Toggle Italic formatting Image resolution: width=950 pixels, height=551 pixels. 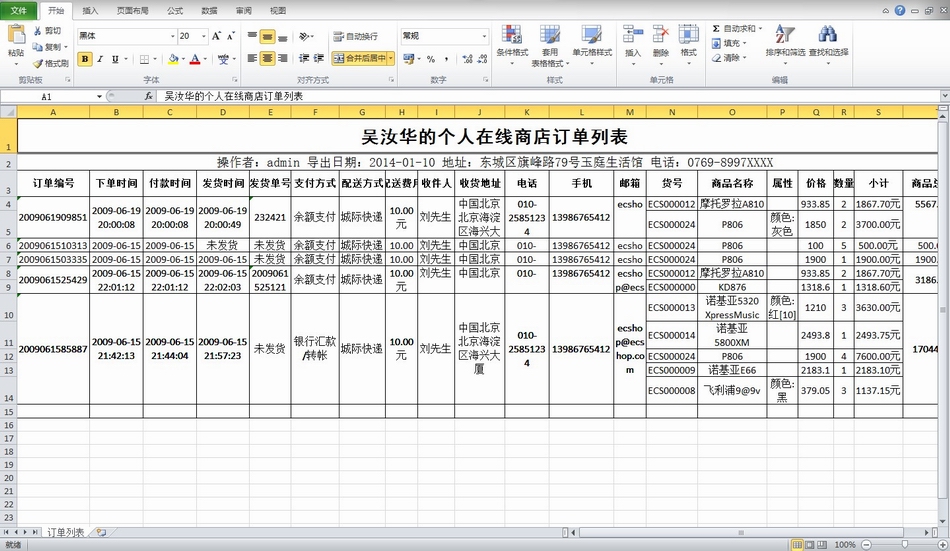click(99, 59)
